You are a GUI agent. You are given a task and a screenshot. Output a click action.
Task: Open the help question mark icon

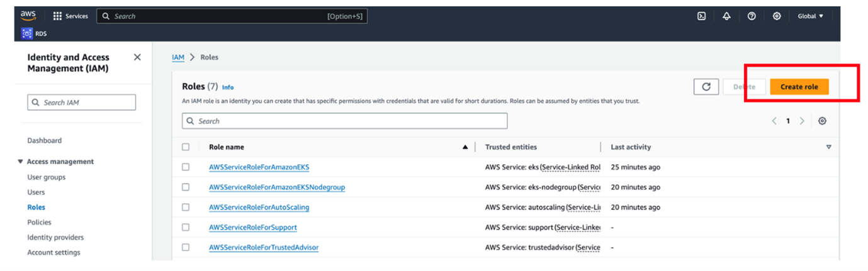(x=752, y=16)
